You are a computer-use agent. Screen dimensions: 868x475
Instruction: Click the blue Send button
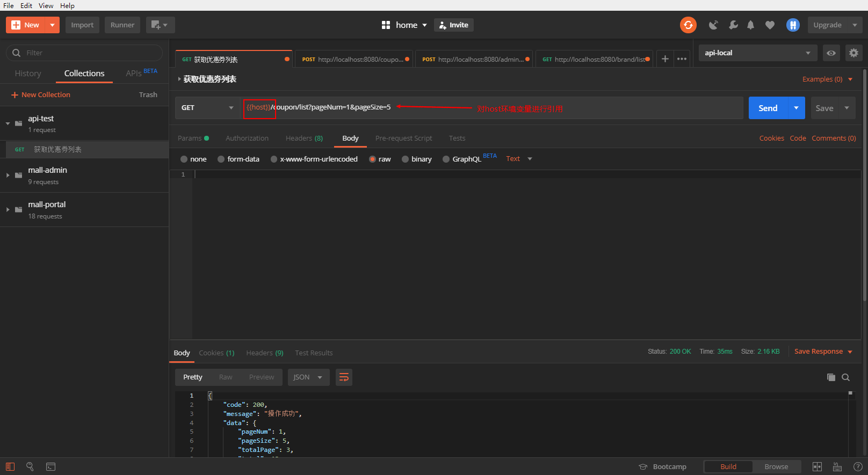coord(768,108)
